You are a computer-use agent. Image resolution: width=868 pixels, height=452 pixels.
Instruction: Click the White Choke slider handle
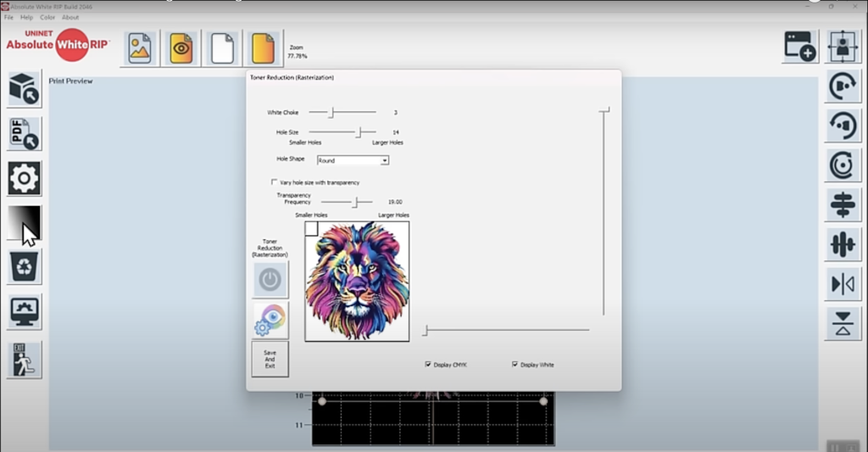point(331,112)
